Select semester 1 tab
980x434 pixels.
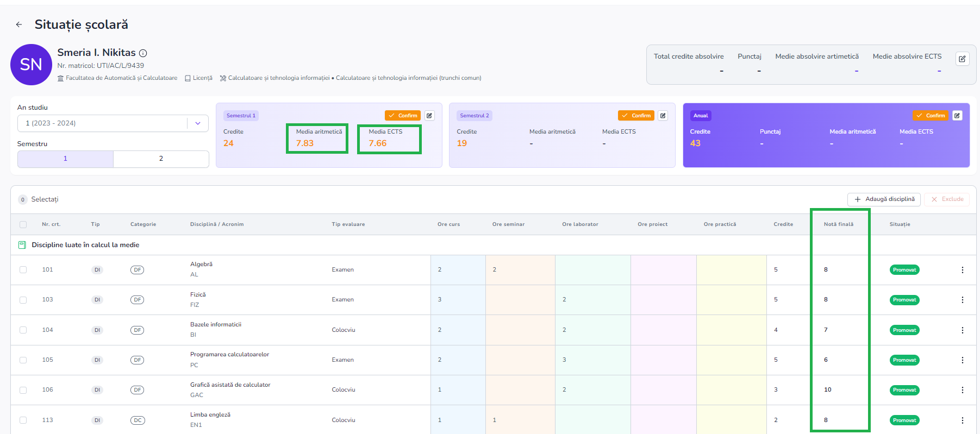(x=65, y=159)
